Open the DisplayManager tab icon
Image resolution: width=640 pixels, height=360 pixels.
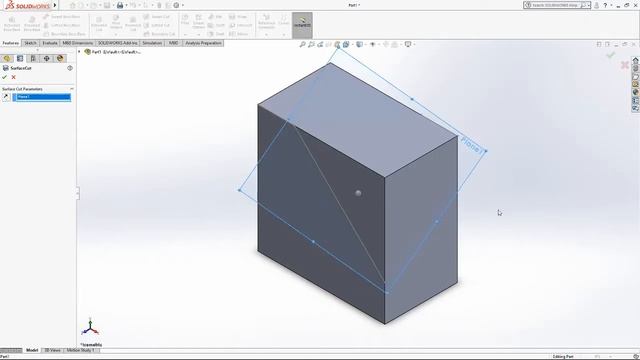pyautogui.click(x=60, y=59)
